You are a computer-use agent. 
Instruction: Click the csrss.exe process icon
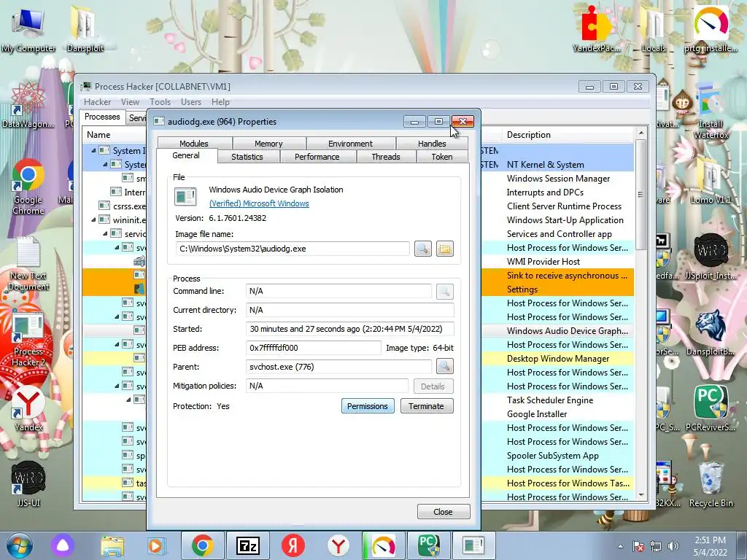tap(104, 206)
